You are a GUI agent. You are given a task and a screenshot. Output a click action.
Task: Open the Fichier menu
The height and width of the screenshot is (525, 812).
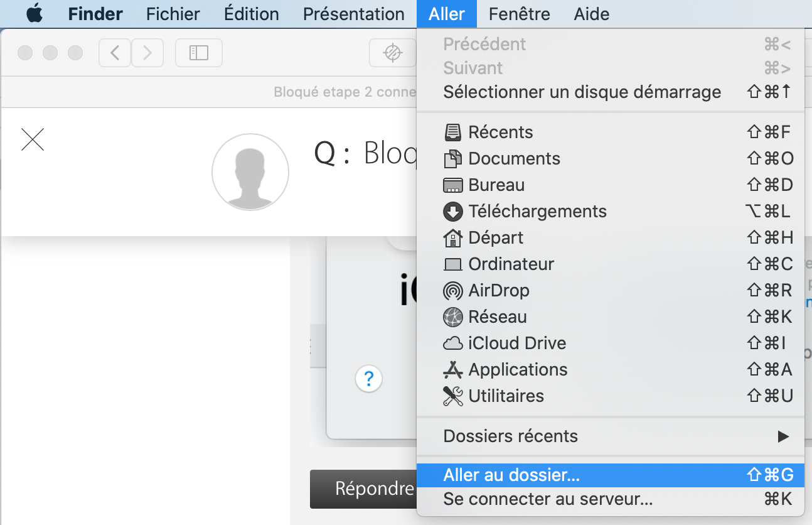[173, 14]
